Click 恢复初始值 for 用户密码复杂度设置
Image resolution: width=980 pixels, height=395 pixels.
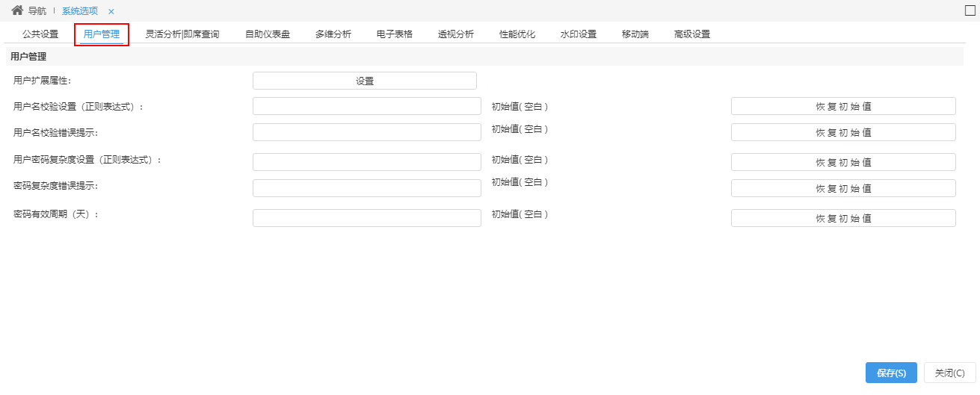(x=843, y=162)
